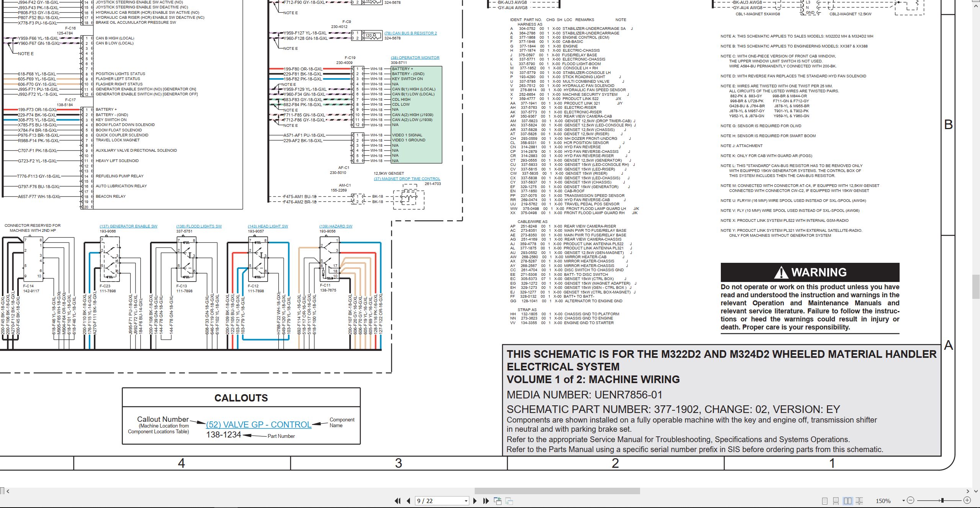The height and width of the screenshot is (508, 980).
Task: Click grid row letter B on border
Action: (949, 125)
